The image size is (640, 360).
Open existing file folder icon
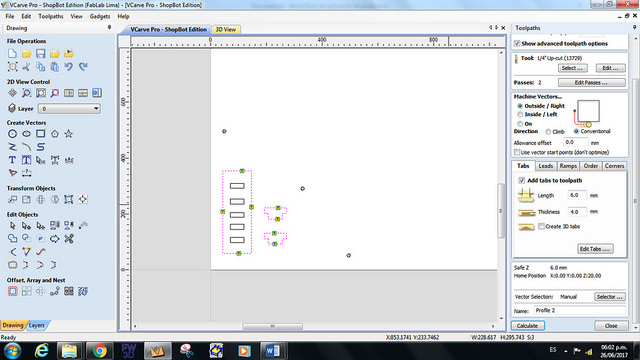tap(27, 53)
